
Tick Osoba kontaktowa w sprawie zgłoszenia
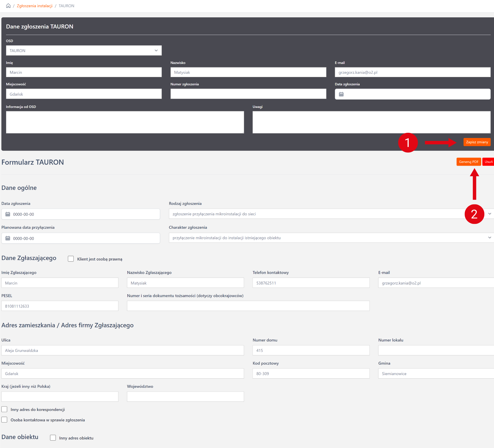pos(4,420)
